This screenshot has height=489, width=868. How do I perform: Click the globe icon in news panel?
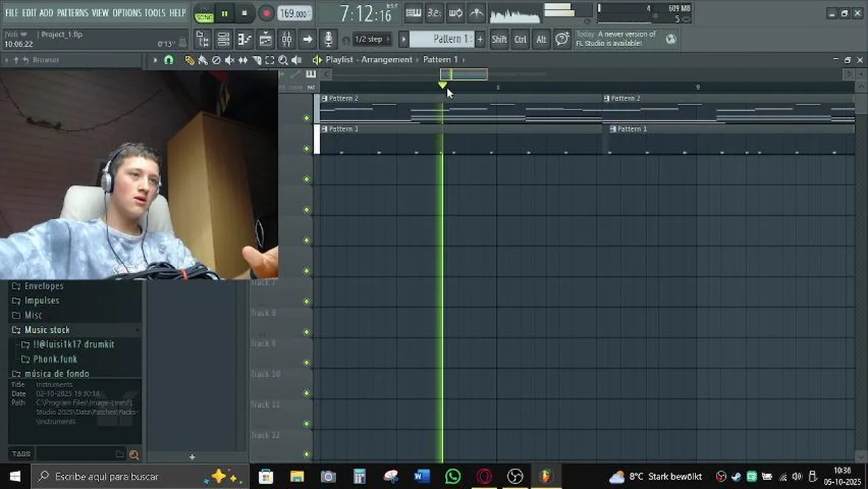[x=671, y=39]
